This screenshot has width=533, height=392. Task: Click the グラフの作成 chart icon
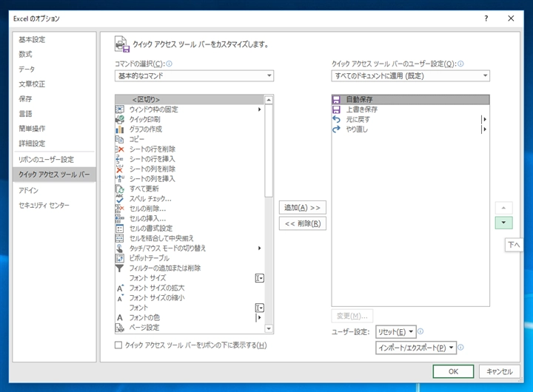click(120, 129)
